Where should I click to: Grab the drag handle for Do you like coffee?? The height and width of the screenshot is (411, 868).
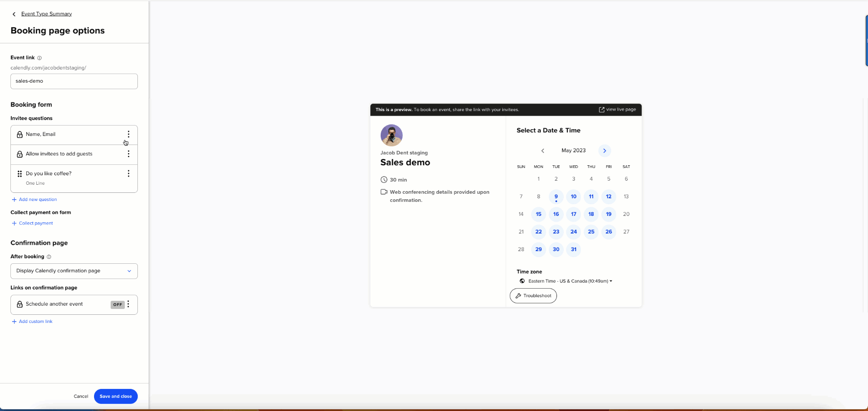19,174
